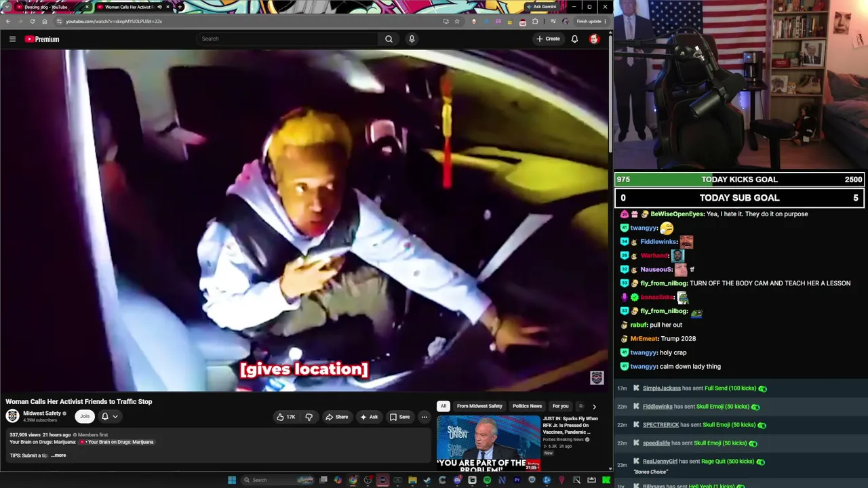Screen dimensions: 868x488
Task: Click the 'calm down lady thing' chat message
Action: [x=690, y=367]
